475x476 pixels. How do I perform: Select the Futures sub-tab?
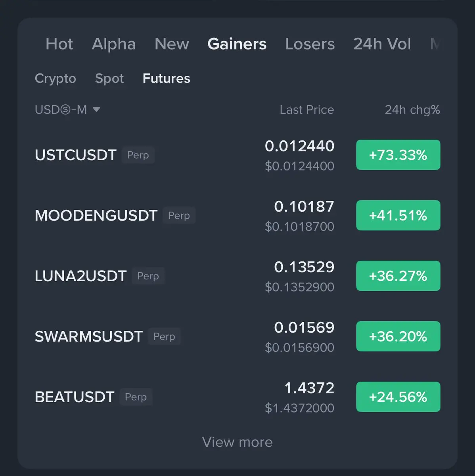(167, 79)
